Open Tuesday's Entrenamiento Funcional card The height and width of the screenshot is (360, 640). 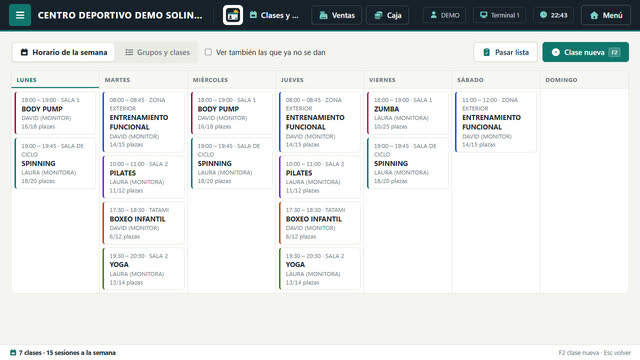tap(143, 122)
